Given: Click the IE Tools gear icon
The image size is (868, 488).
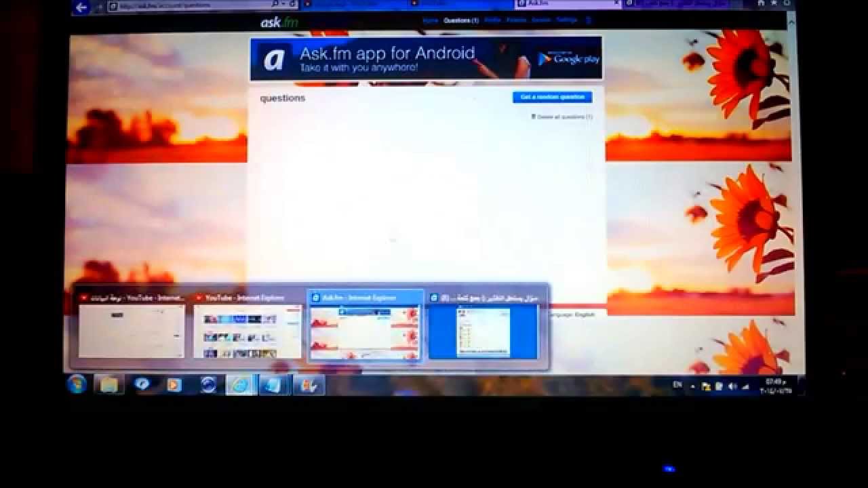Looking at the screenshot, I should point(787,4).
